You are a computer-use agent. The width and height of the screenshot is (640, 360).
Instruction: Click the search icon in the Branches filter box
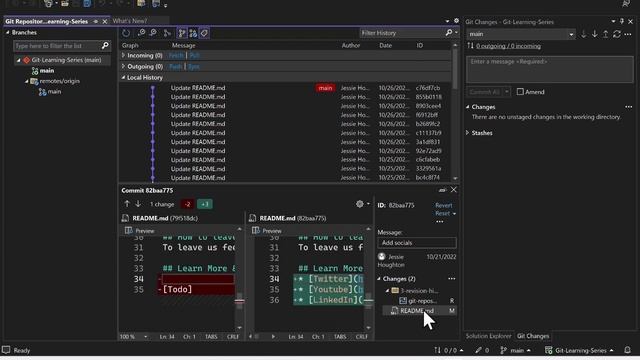[105, 46]
